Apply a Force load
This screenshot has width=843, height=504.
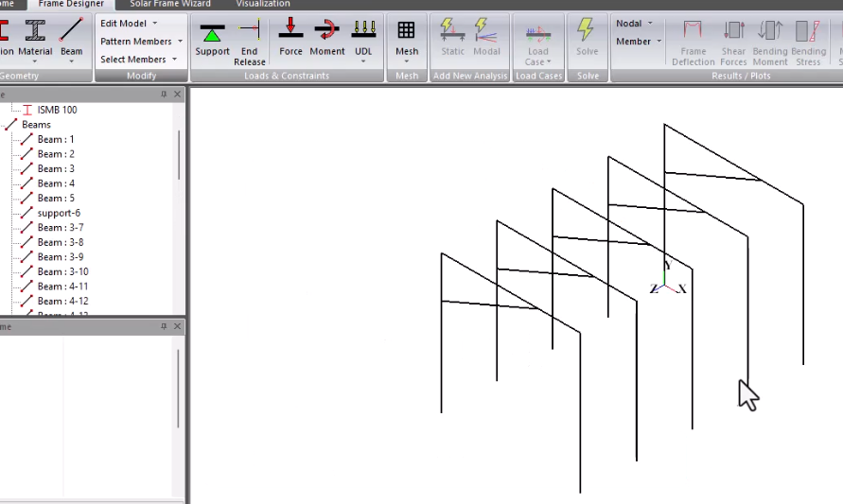pyautogui.click(x=290, y=37)
